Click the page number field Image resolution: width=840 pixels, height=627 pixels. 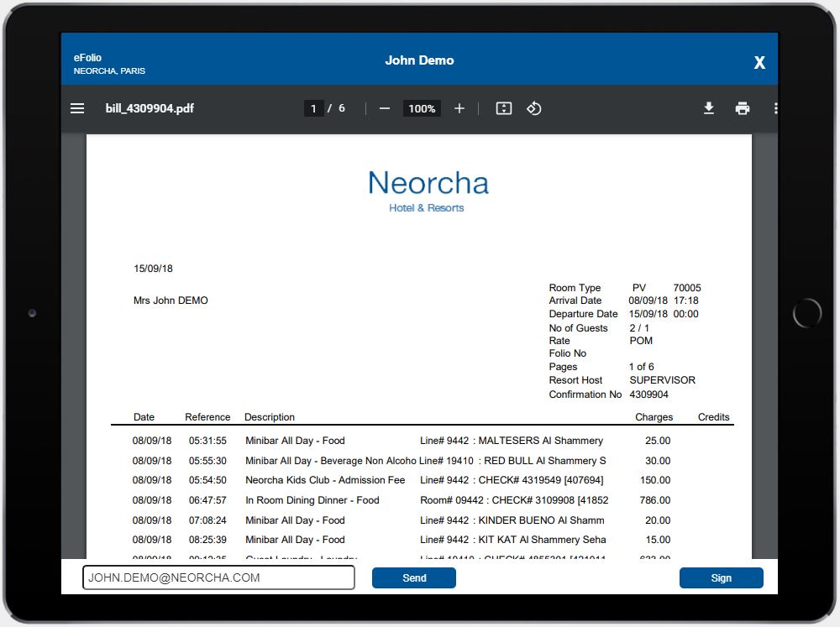(x=313, y=108)
